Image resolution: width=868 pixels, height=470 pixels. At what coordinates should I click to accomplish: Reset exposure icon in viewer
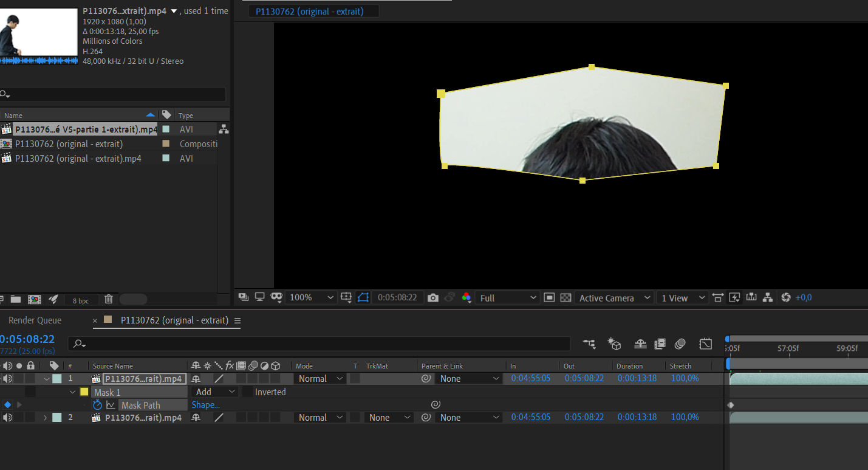point(786,297)
